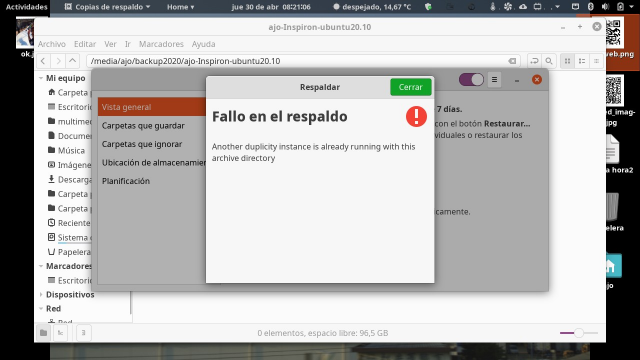
Task: Click the fan indicator tray icon
Action: point(508,7)
